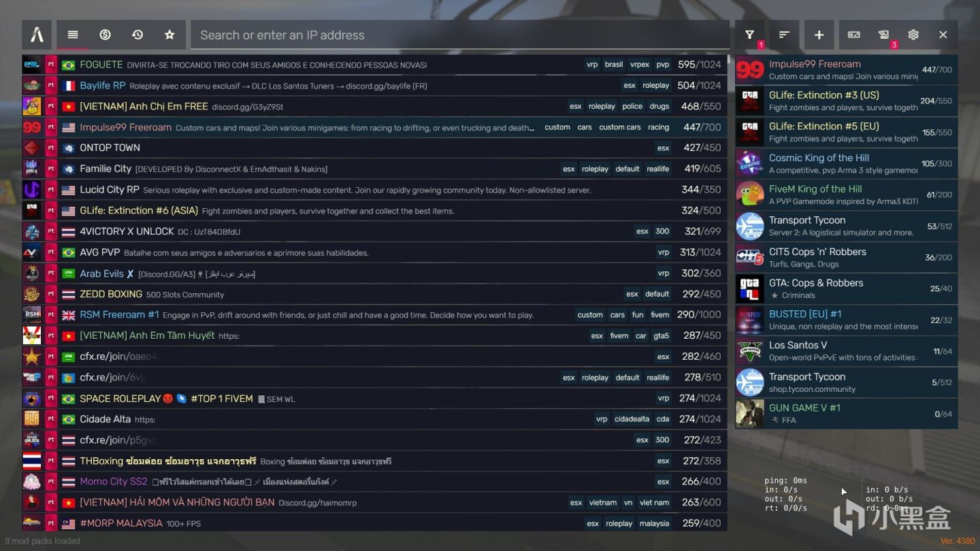Select the Baylife RP server row

click(374, 86)
